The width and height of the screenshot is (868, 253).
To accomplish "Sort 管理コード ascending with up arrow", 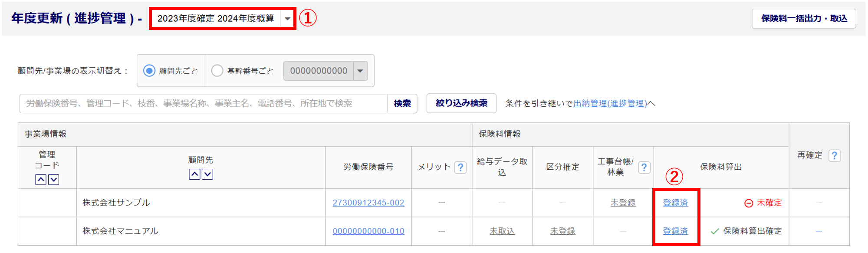I will (x=41, y=180).
